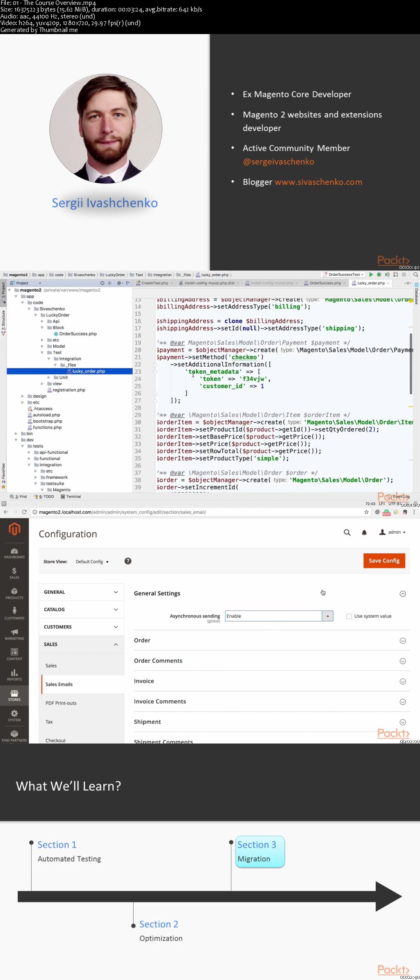
Task: Open IDE search everywhere magnifier
Action: [415, 274]
